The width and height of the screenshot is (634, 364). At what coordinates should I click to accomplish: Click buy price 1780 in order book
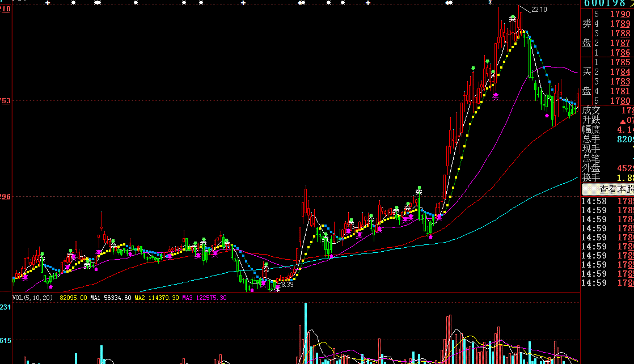620,101
